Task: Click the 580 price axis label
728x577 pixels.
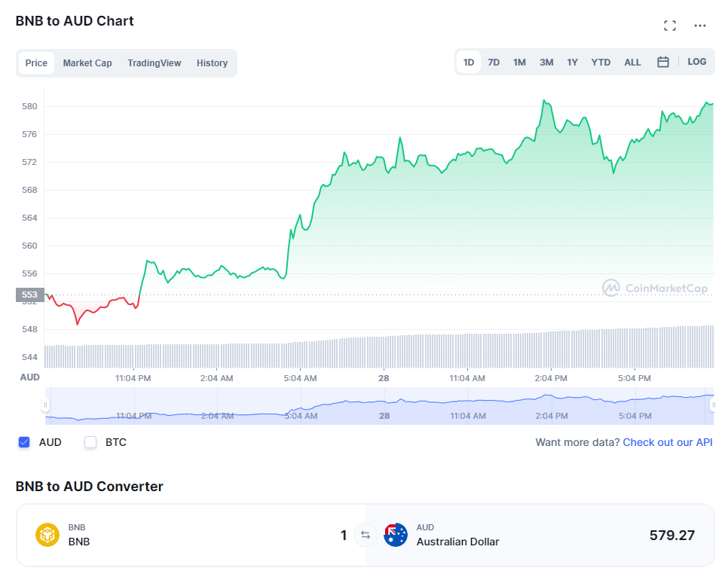Action: (x=29, y=106)
